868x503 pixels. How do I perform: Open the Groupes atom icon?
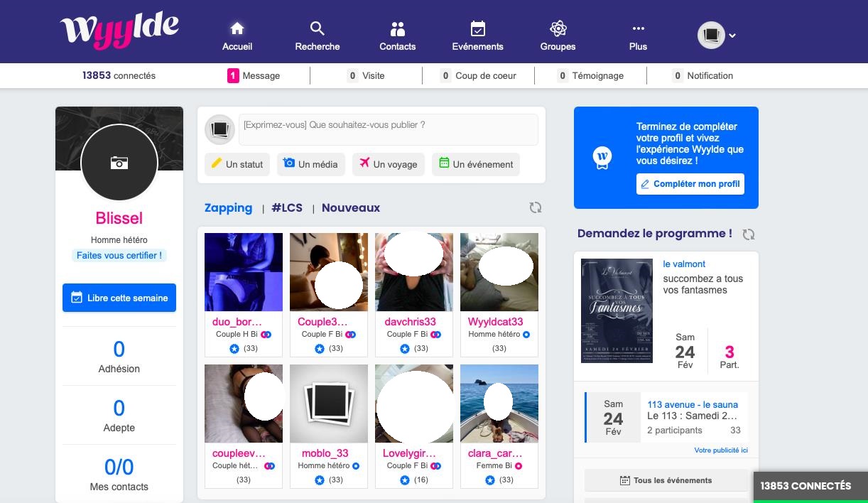[x=558, y=29]
